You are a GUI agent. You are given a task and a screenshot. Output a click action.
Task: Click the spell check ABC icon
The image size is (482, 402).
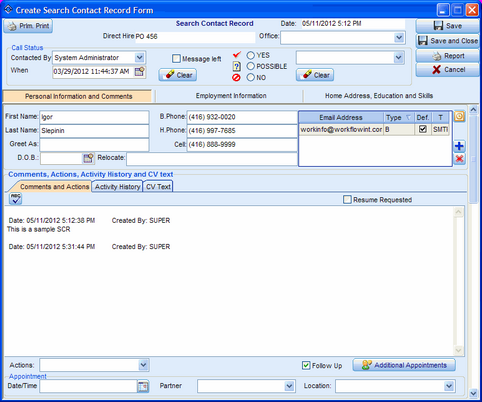click(x=16, y=199)
